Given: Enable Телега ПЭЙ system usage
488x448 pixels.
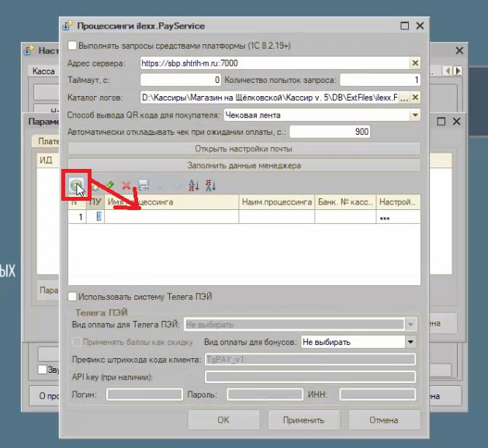Looking at the screenshot, I should pyautogui.click(x=72, y=297).
